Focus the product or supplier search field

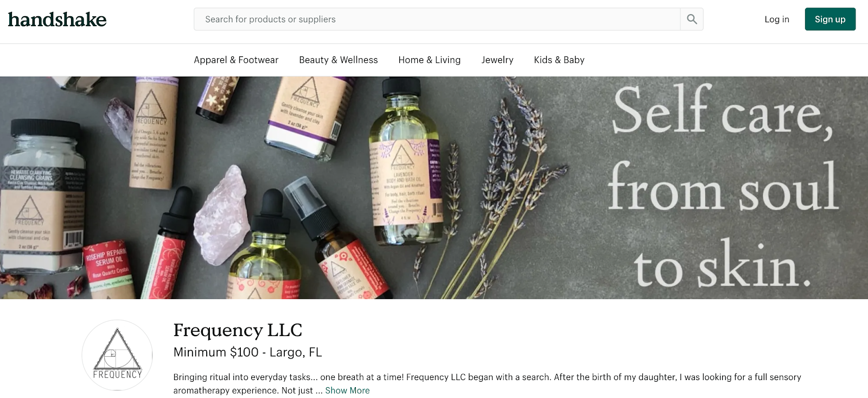[x=437, y=19]
